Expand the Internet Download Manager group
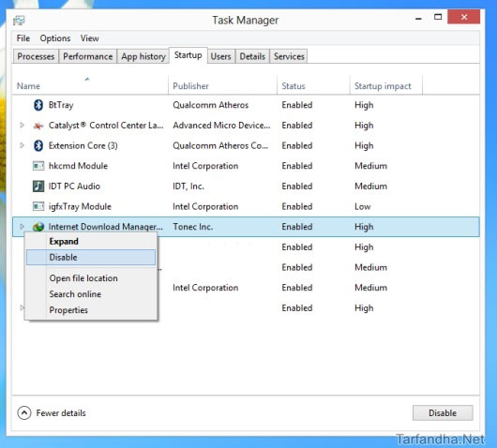 coord(22,227)
